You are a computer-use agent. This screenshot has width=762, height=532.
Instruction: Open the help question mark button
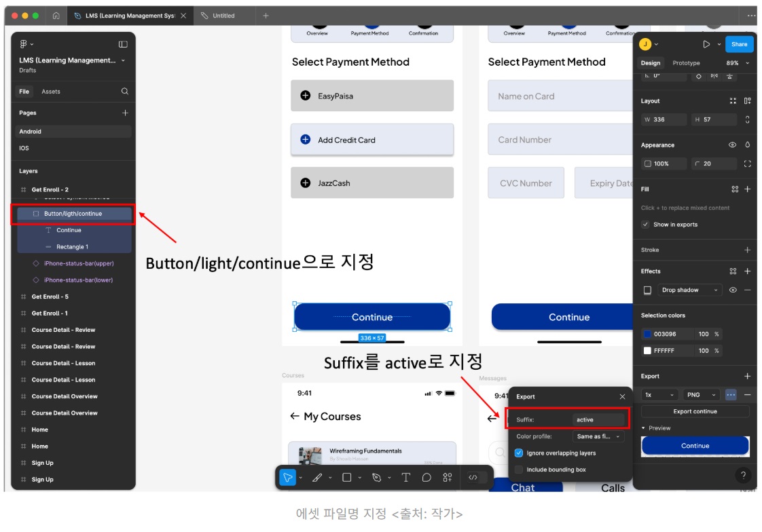click(743, 476)
